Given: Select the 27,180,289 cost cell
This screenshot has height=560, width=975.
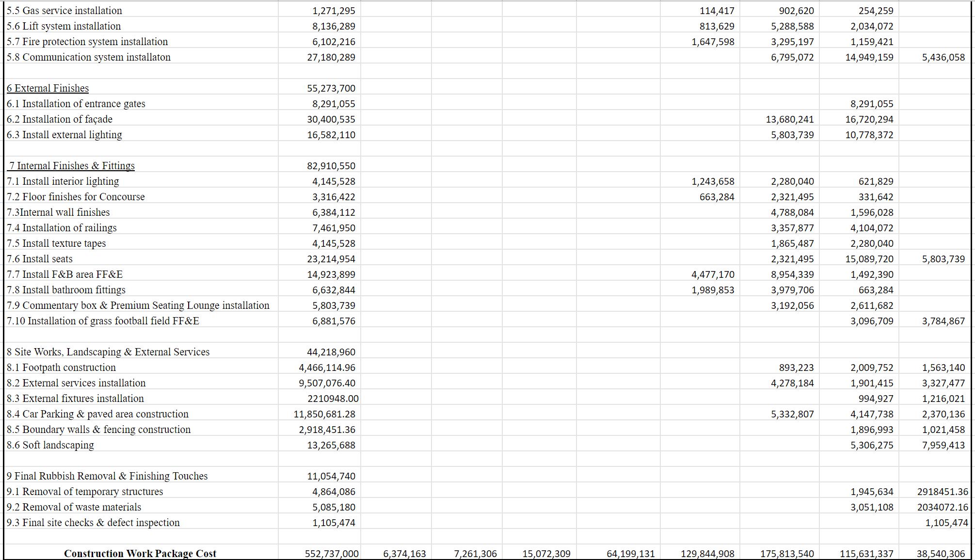Looking at the screenshot, I should click(x=331, y=57).
